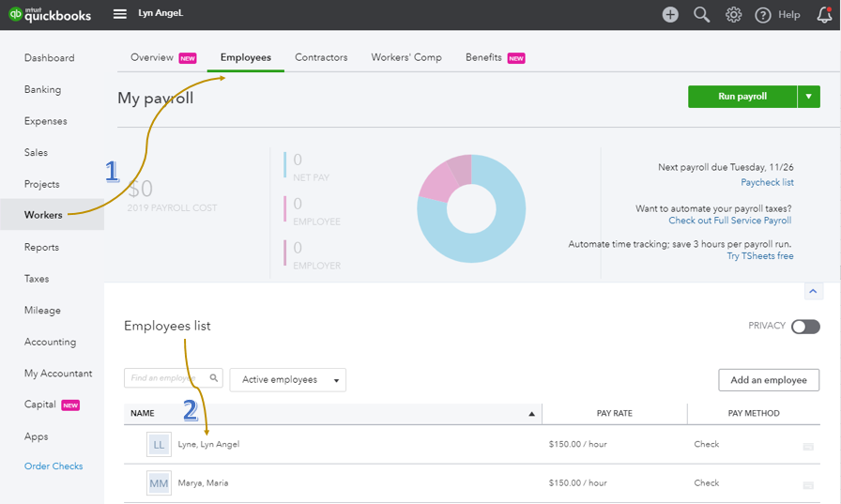
Task: Click the Add an employee button
Action: point(769,379)
